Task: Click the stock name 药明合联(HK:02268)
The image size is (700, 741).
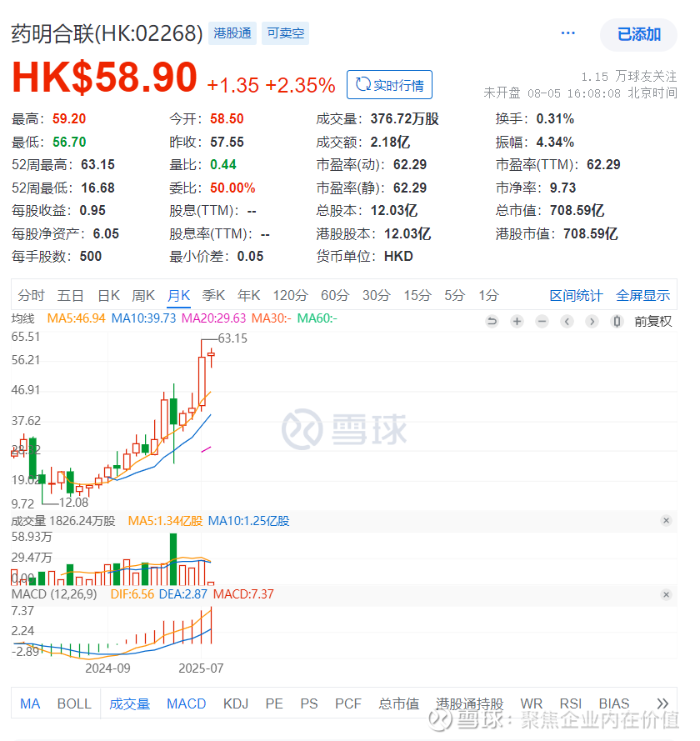Action: [107, 33]
